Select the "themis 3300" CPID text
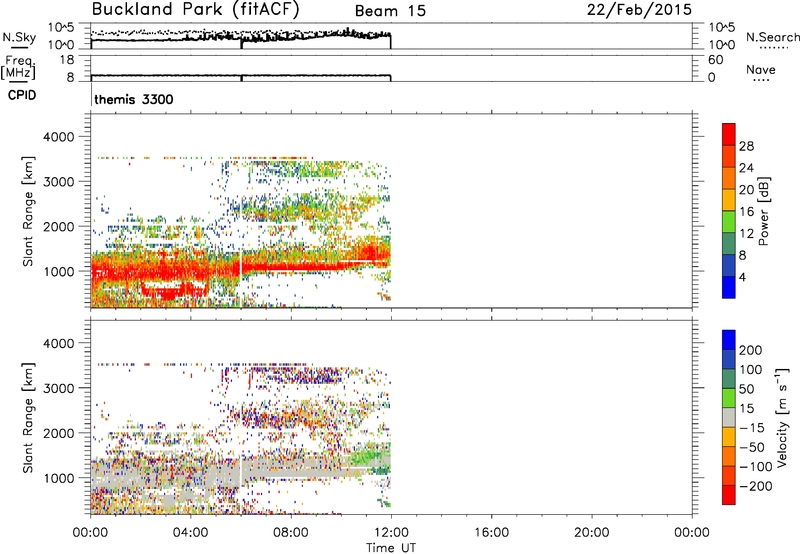 coord(134,99)
